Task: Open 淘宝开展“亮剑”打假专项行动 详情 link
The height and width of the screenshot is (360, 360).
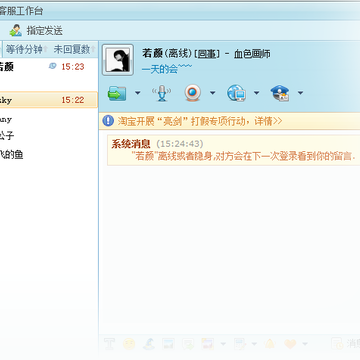Action: [199, 121]
